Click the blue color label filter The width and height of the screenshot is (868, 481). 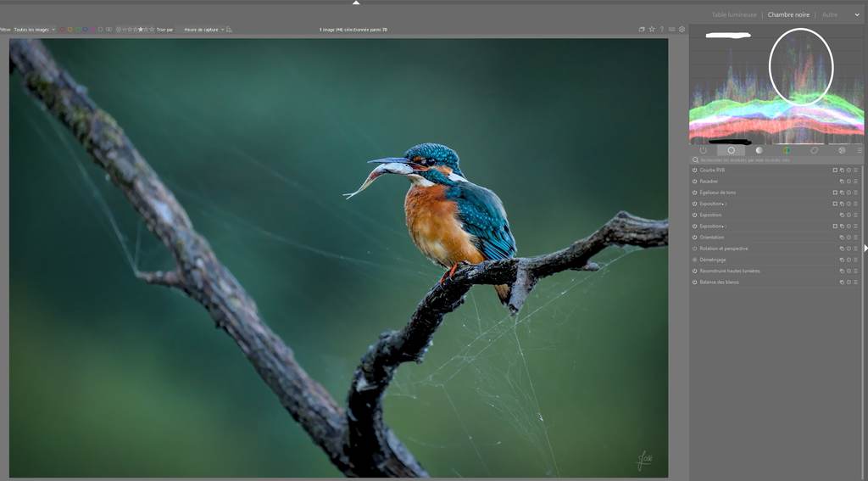(86, 30)
